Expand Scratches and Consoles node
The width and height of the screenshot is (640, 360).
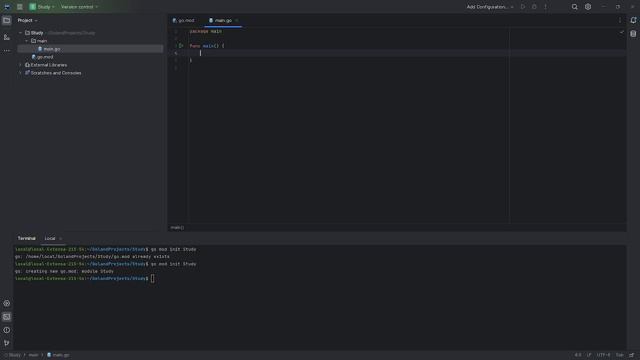coord(20,73)
